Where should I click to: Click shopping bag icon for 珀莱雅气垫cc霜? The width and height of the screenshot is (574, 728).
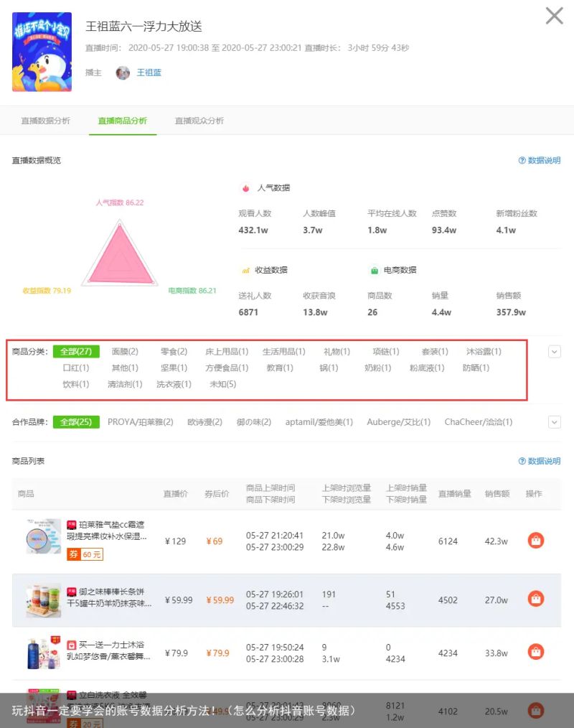pyautogui.click(x=536, y=541)
